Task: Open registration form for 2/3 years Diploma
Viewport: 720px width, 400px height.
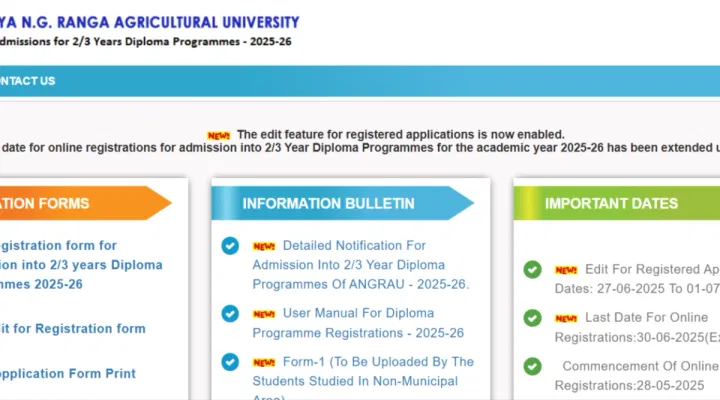Action: pyautogui.click(x=81, y=265)
